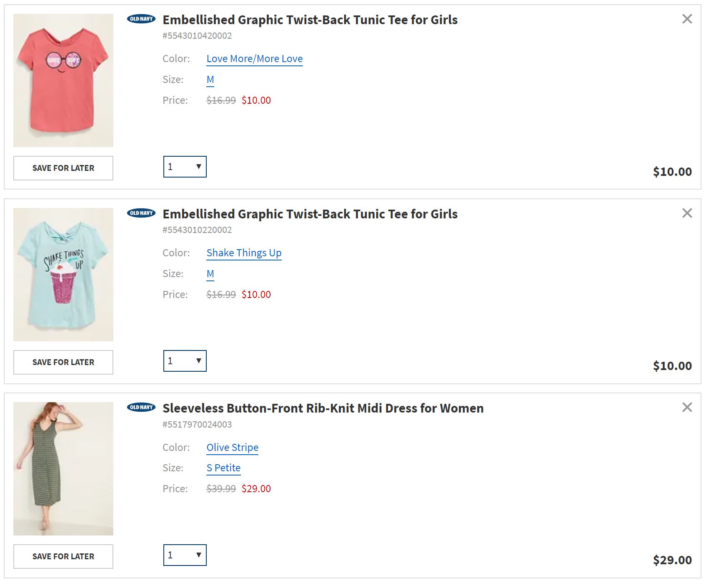The width and height of the screenshot is (706, 588).
Task: Click size M link for coral tee
Action: pyautogui.click(x=210, y=80)
